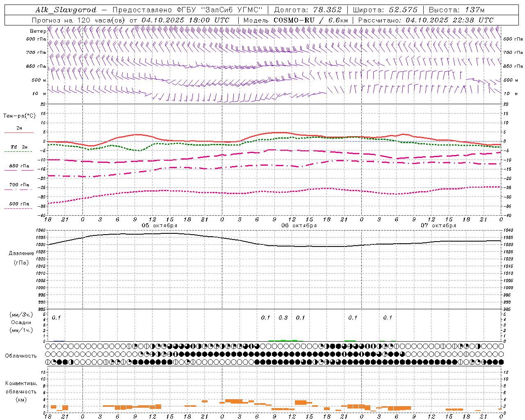525x420 pixels.
Task: Click the 'Облачность' cloud cover label
Action: 21,356
